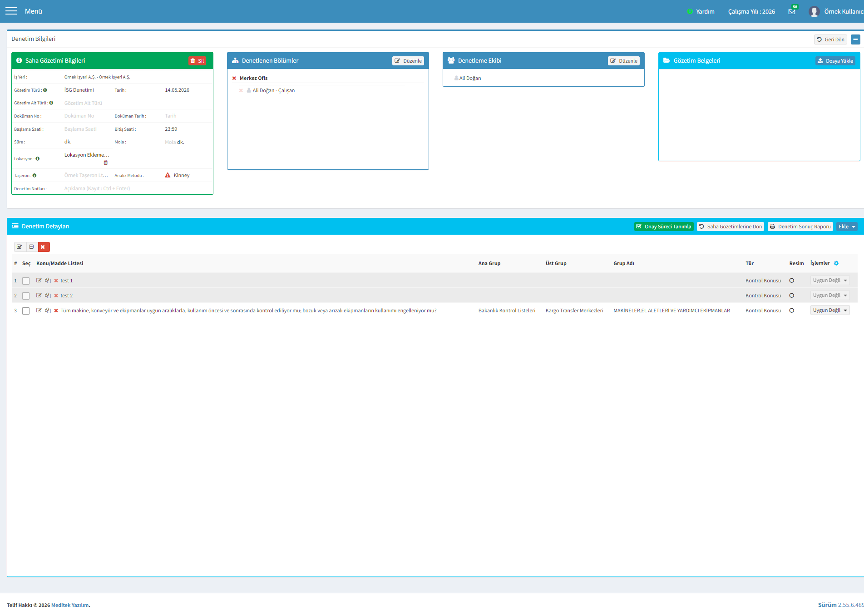
Task: Click the Resim circle in test 2 row
Action: (792, 296)
